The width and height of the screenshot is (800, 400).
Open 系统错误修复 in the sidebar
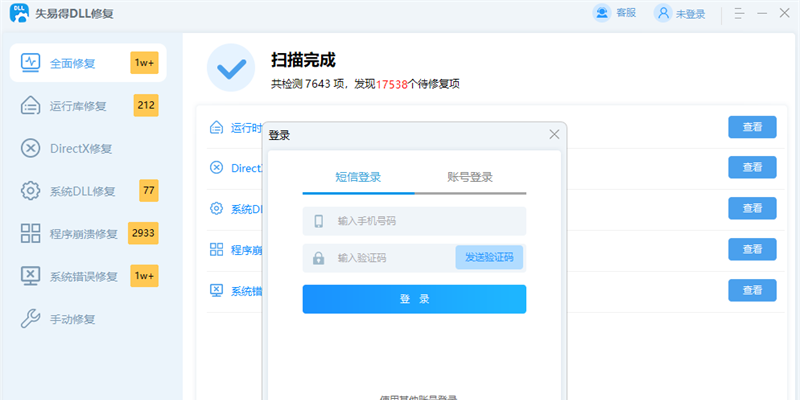[88, 276]
